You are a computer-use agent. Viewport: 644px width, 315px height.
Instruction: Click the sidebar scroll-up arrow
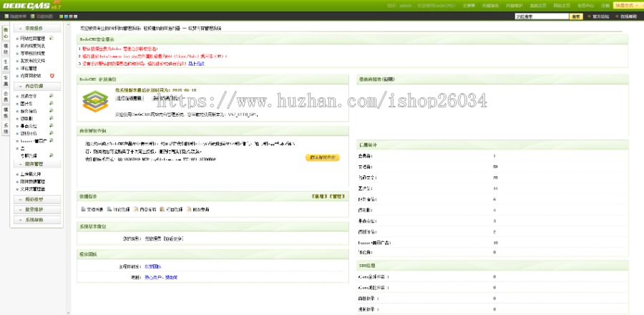(68, 26)
